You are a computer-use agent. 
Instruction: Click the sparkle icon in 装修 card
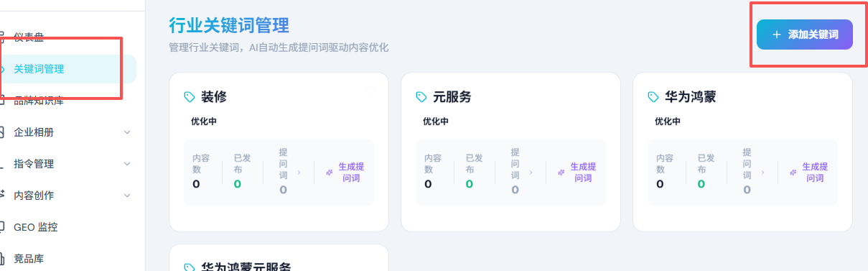tap(330, 173)
